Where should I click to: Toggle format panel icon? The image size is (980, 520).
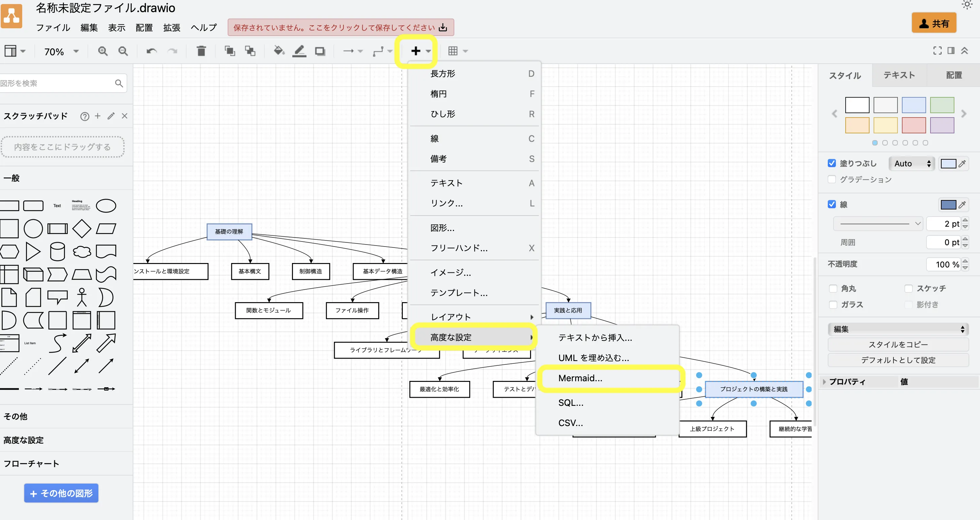coord(951,51)
